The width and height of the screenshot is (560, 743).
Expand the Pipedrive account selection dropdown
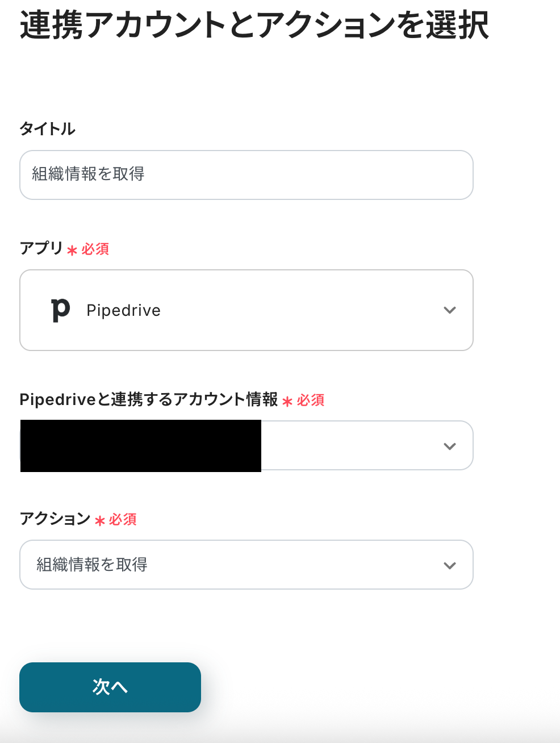363,446
